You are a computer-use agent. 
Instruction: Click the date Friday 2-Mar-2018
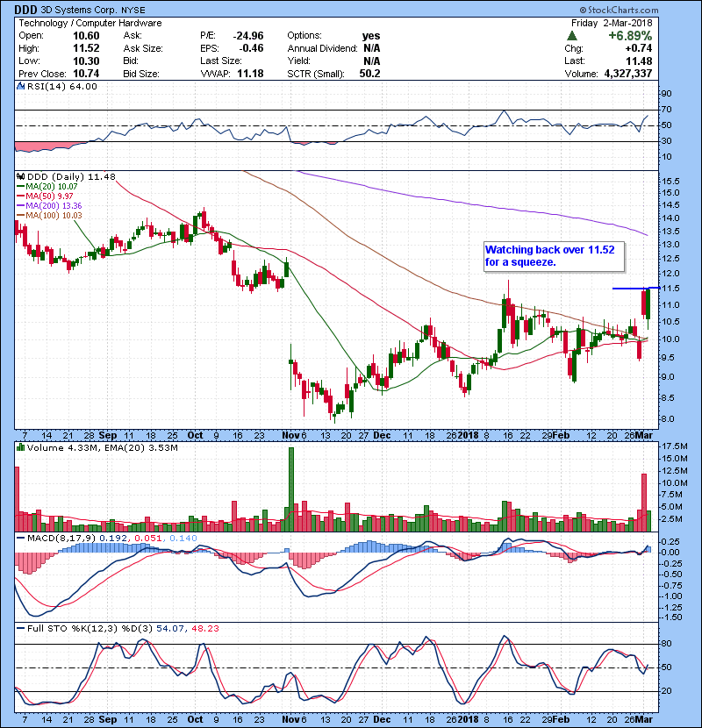[612, 23]
